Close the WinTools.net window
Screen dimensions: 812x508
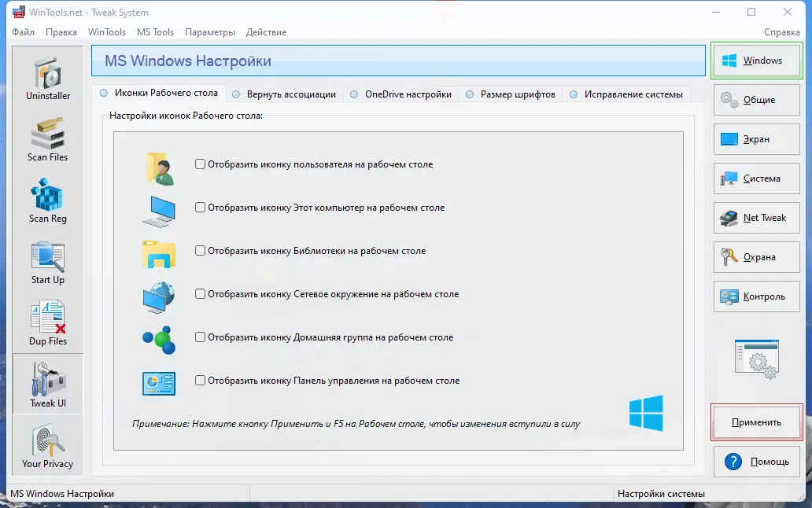click(x=787, y=12)
